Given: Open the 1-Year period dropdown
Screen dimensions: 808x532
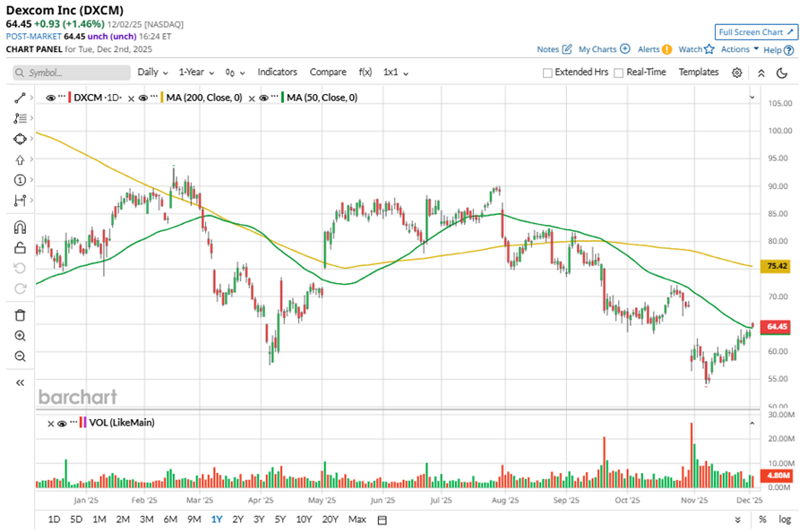Looking at the screenshot, I should tap(196, 73).
